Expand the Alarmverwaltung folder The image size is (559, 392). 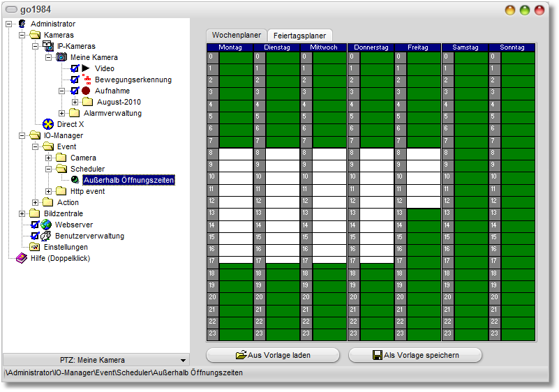62,113
